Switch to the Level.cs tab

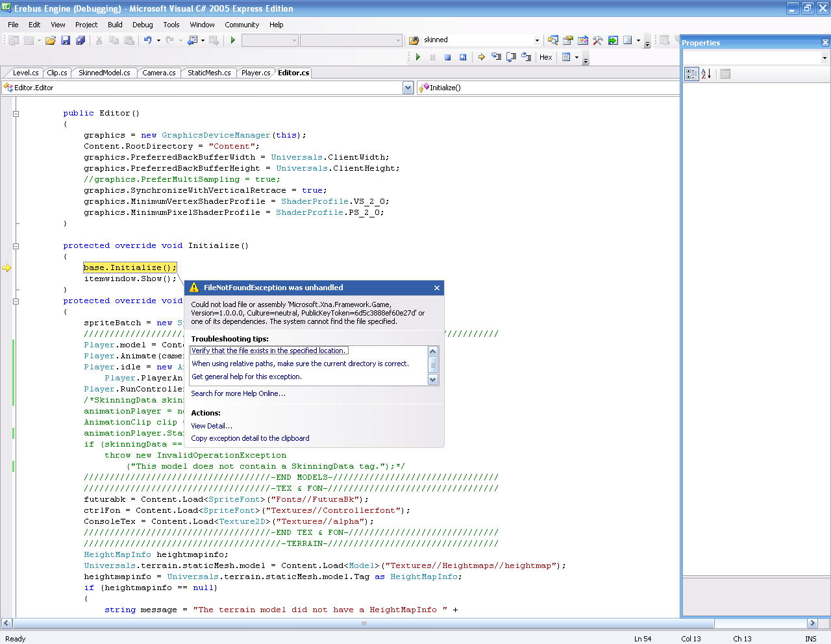coord(25,73)
